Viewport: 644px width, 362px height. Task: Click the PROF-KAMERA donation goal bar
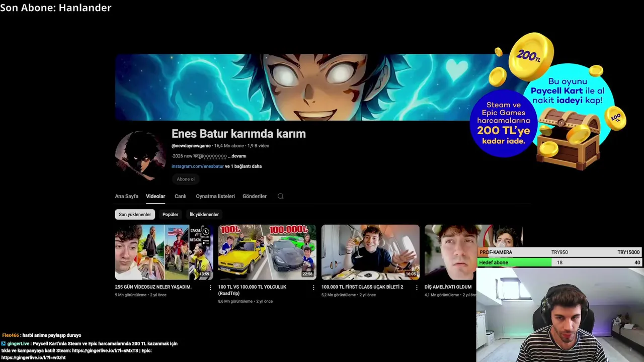(x=559, y=252)
